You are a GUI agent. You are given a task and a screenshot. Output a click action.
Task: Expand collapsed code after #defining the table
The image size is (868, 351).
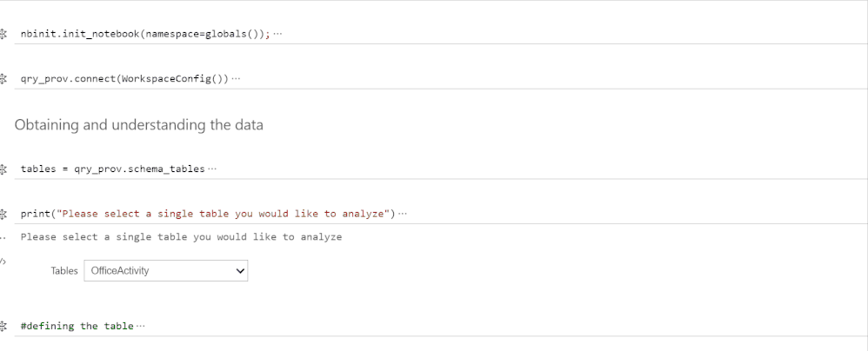[x=140, y=326]
